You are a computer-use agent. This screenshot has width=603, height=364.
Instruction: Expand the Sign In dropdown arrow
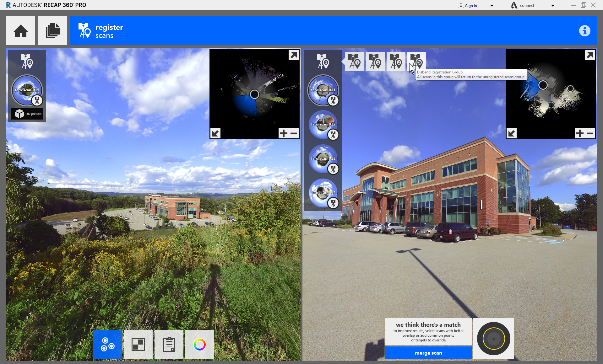[492, 6]
